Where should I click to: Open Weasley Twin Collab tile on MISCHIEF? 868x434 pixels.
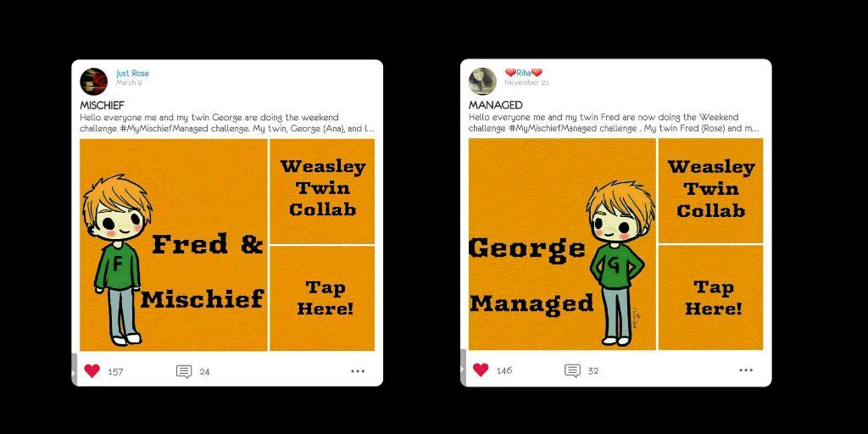tap(322, 191)
